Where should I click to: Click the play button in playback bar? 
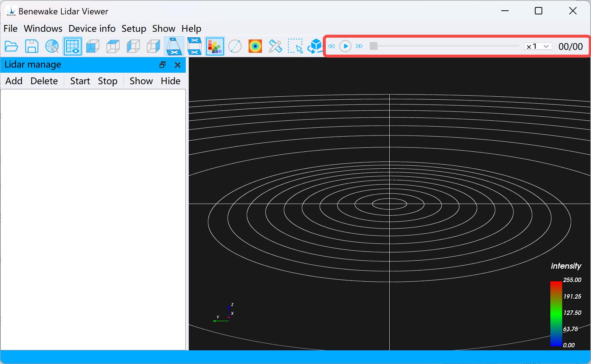345,46
